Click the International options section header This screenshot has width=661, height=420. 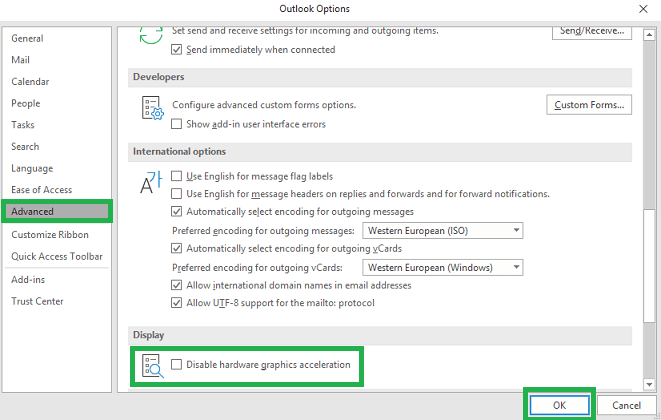tap(380, 152)
